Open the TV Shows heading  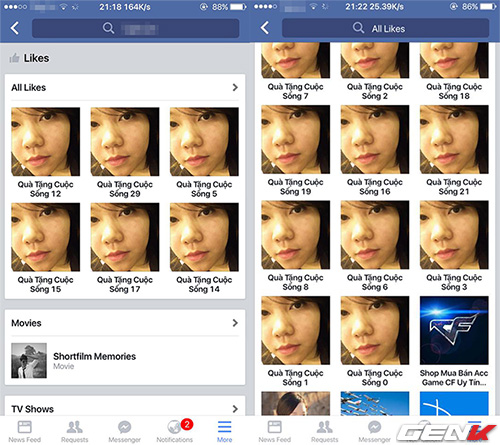(x=32, y=409)
